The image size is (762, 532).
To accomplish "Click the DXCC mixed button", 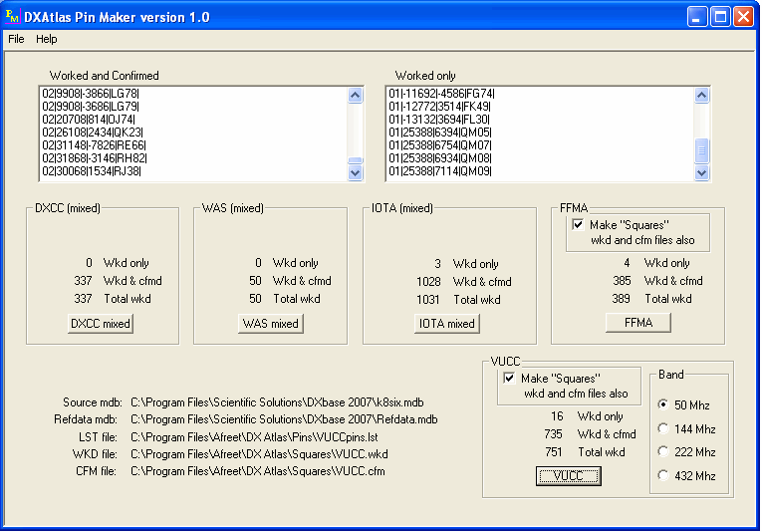I will coord(100,324).
